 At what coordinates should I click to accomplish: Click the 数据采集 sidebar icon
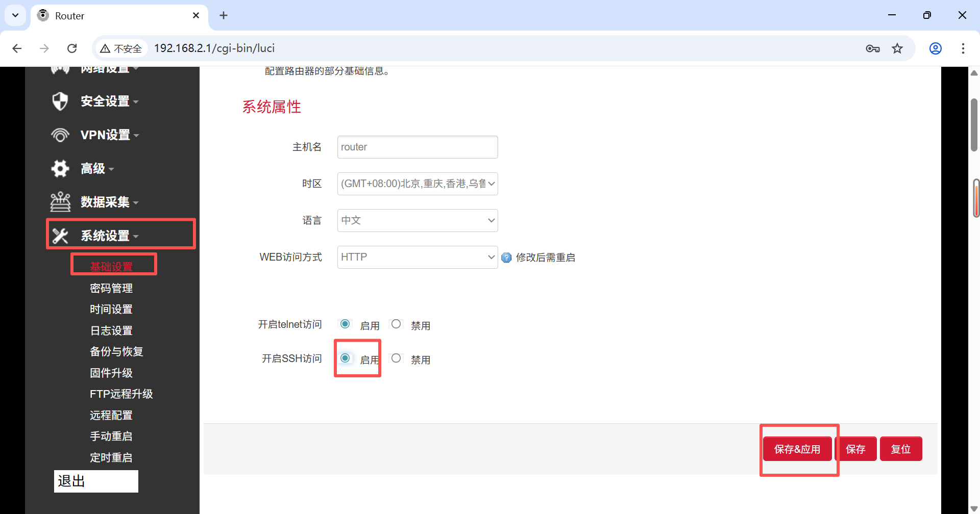point(60,202)
